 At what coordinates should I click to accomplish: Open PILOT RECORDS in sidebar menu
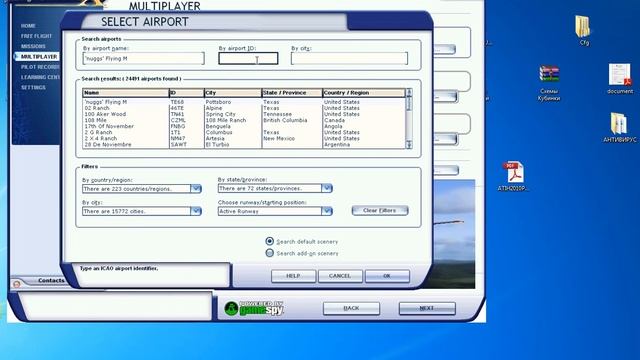pyautogui.click(x=40, y=67)
